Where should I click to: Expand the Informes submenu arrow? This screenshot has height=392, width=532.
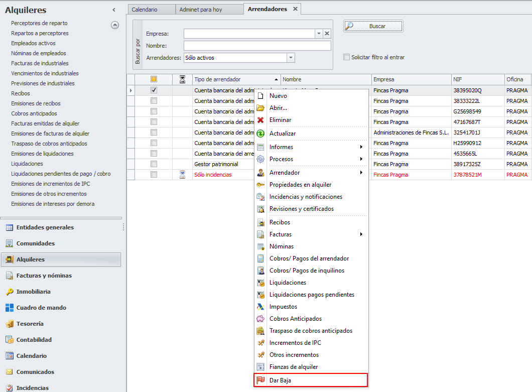[361, 147]
